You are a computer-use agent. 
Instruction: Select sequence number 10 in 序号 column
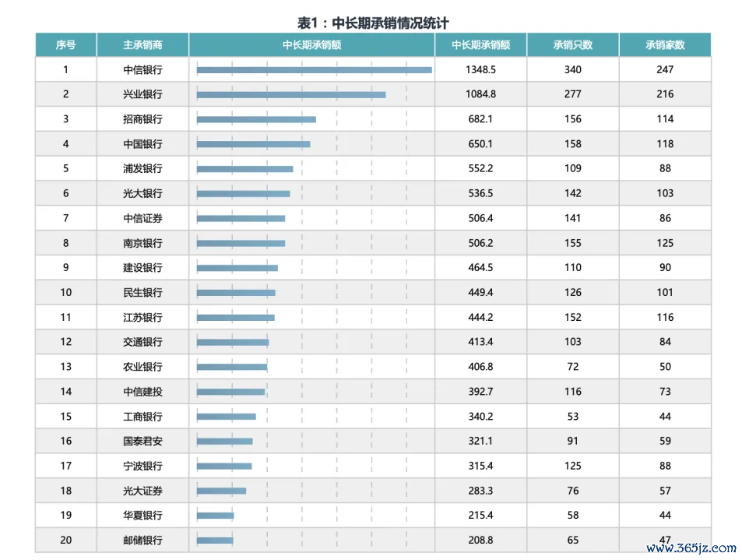pos(65,293)
